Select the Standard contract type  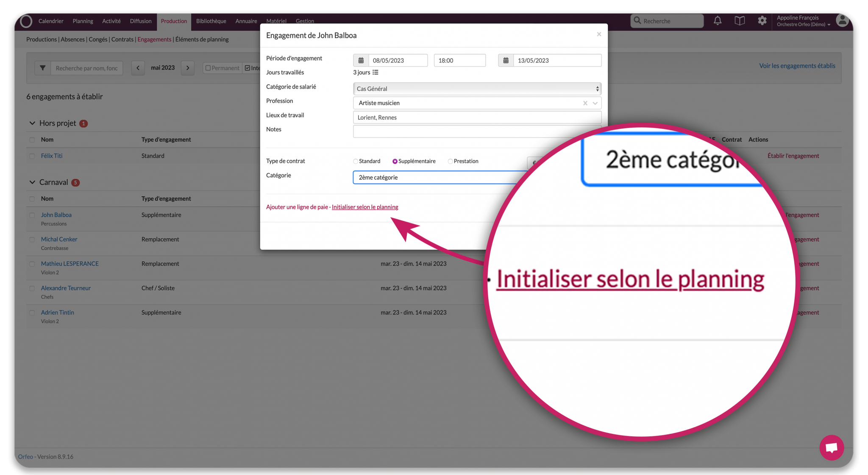[x=356, y=161]
